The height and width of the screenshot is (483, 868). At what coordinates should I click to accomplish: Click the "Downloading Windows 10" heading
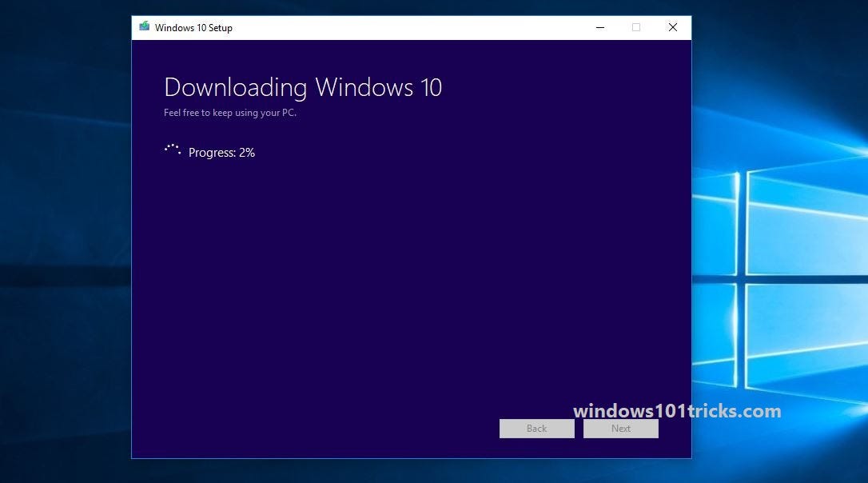point(303,87)
